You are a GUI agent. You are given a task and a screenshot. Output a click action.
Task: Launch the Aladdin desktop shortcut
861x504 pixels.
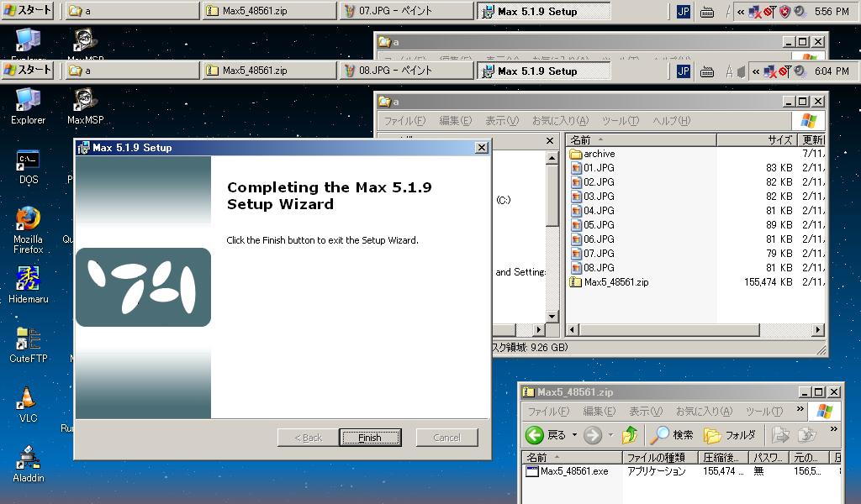(x=28, y=464)
